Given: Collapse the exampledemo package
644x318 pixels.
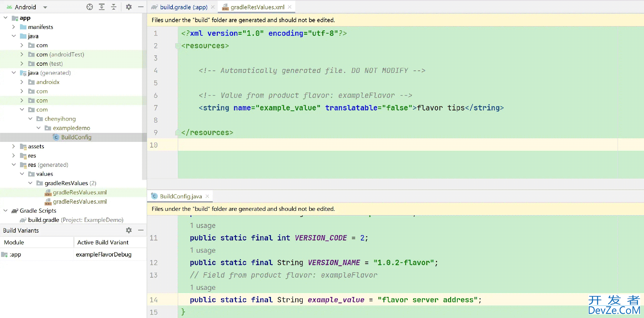Looking at the screenshot, I should coord(39,128).
